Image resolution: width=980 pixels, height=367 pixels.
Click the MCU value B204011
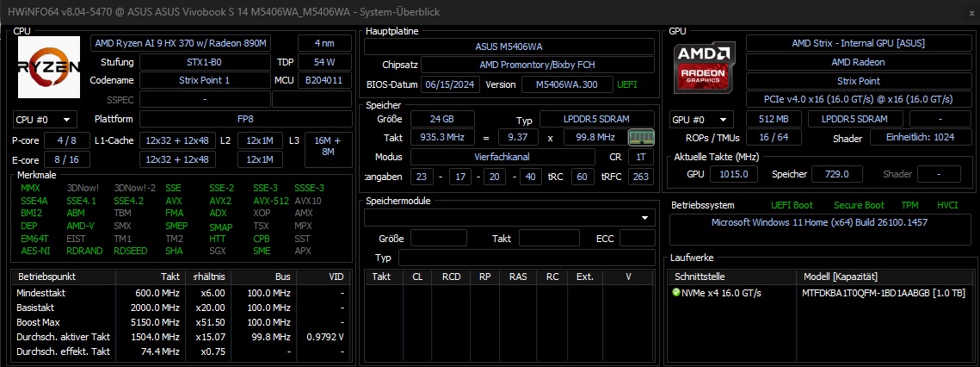(324, 81)
